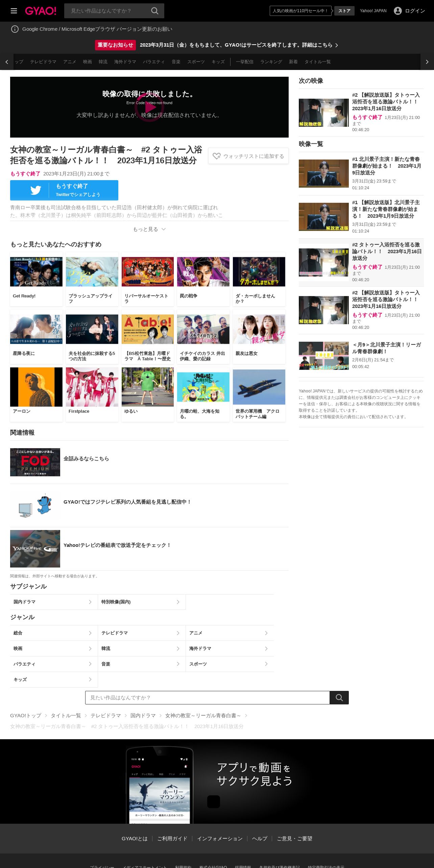Select タイトル一覧 in top navigation
This screenshot has height=868, width=434.
coord(318,62)
